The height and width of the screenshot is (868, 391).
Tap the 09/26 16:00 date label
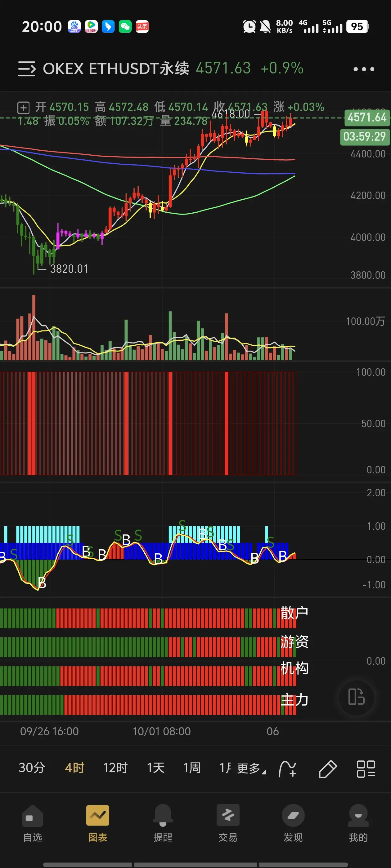[x=49, y=731]
